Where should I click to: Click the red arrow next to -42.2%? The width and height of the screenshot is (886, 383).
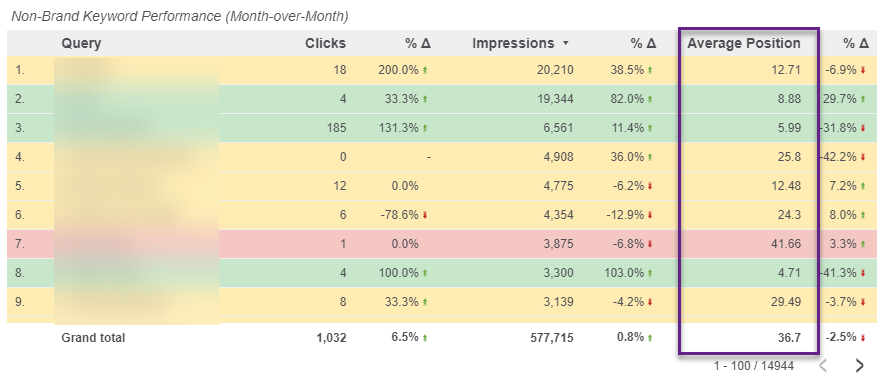click(863, 157)
